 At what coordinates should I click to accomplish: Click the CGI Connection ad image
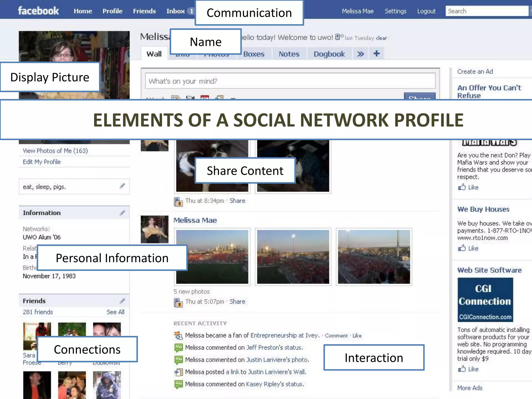click(485, 300)
